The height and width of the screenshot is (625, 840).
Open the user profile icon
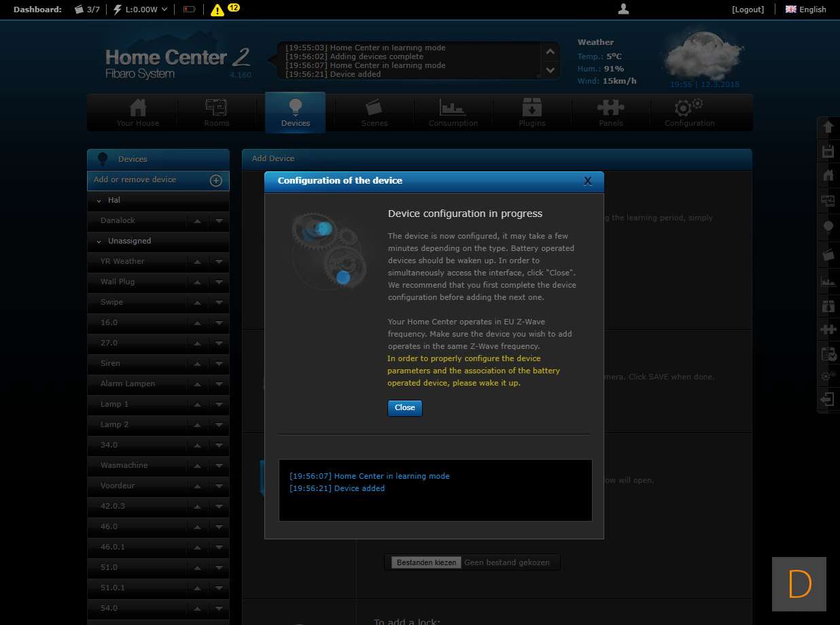pyautogui.click(x=623, y=9)
